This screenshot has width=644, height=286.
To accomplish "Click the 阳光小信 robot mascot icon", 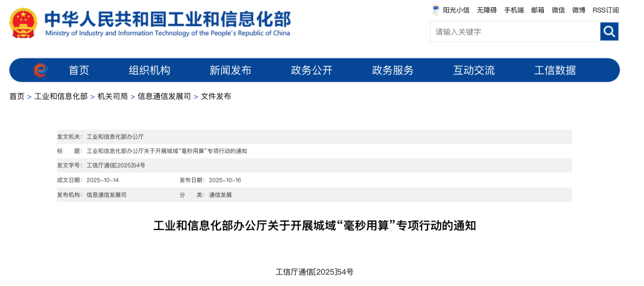I will tap(436, 10).
